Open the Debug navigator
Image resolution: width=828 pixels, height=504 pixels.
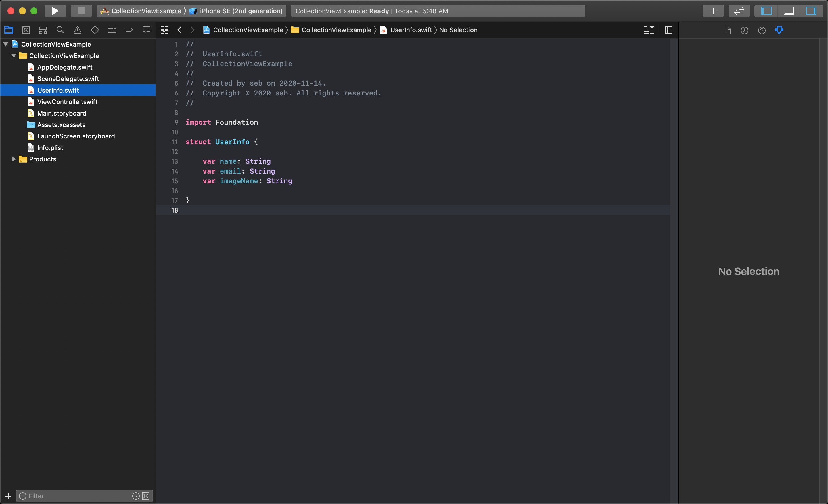[x=112, y=30]
